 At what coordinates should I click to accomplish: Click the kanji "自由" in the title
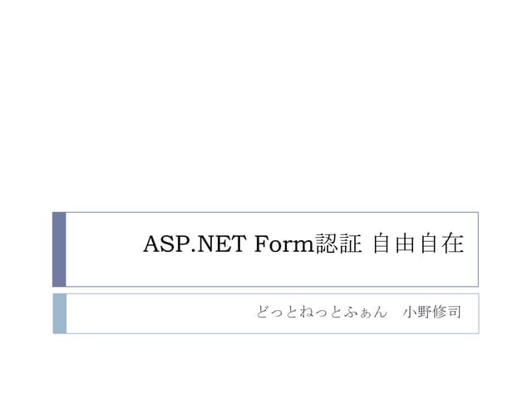395,245
